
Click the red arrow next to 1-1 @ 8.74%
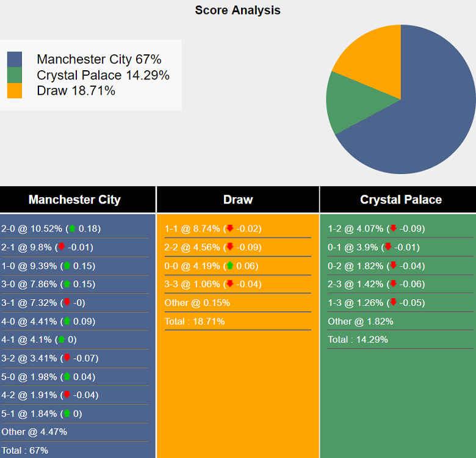coord(230,229)
